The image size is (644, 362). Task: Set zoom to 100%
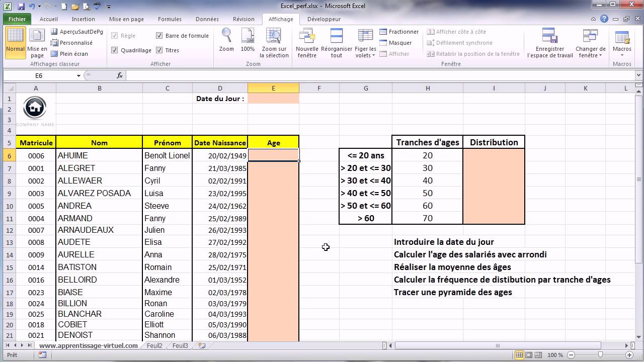[248, 40]
